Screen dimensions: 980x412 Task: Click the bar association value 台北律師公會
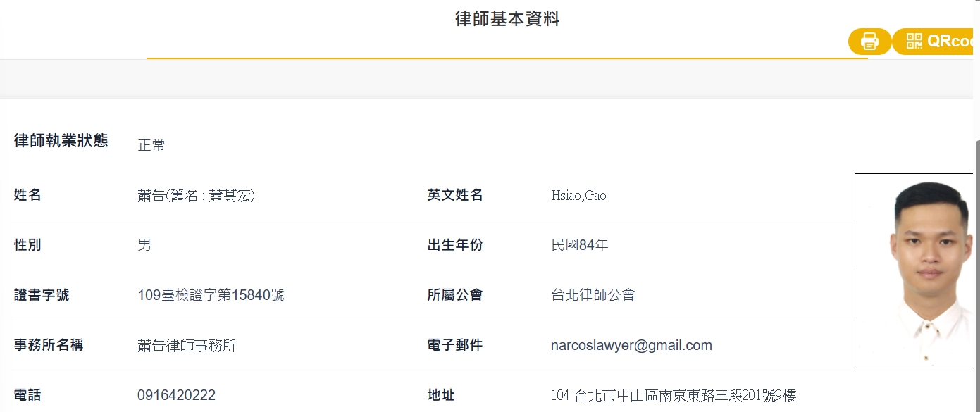click(x=593, y=295)
